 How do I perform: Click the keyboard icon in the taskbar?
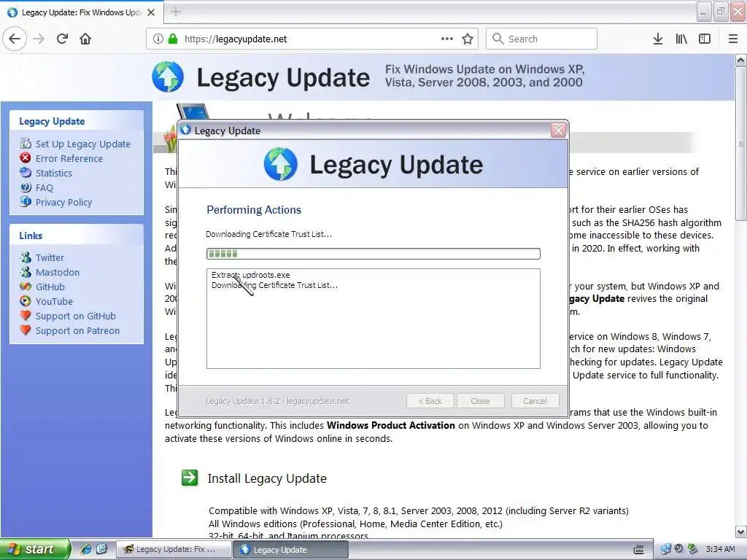point(638,550)
